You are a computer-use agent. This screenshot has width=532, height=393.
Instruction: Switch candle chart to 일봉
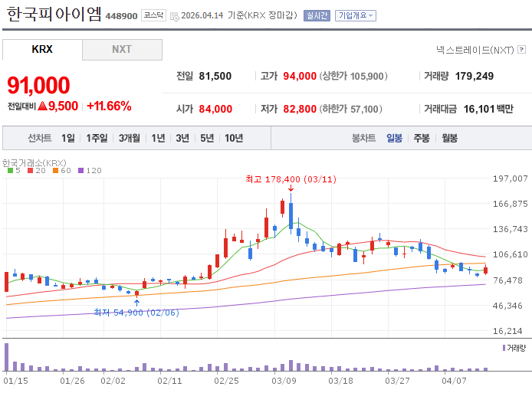pyautogui.click(x=394, y=138)
